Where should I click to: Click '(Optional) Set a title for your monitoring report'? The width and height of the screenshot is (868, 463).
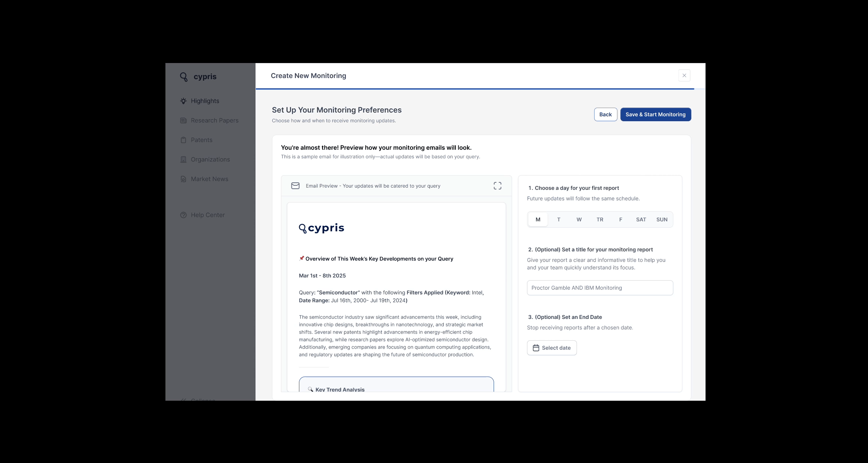(594, 250)
